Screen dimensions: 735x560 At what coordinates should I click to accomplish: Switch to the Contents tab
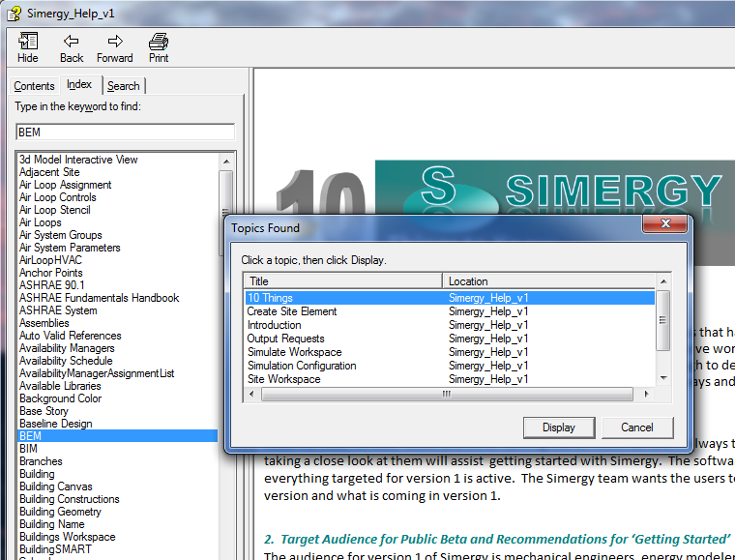34,86
